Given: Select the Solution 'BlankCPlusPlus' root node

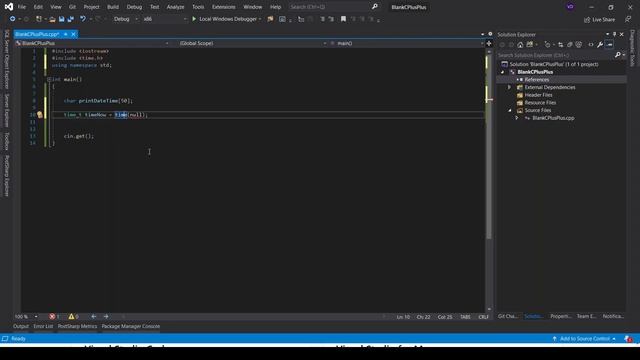Looking at the screenshot, I should pyautogui.click(x=553, y=64).
